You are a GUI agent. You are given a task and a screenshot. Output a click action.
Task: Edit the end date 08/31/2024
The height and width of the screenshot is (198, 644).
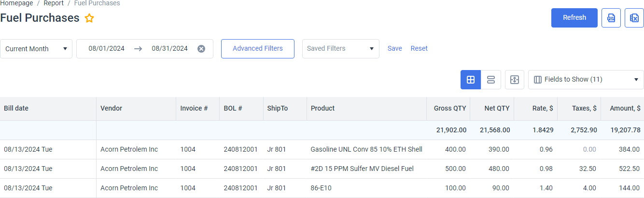(x=170, y=48)
